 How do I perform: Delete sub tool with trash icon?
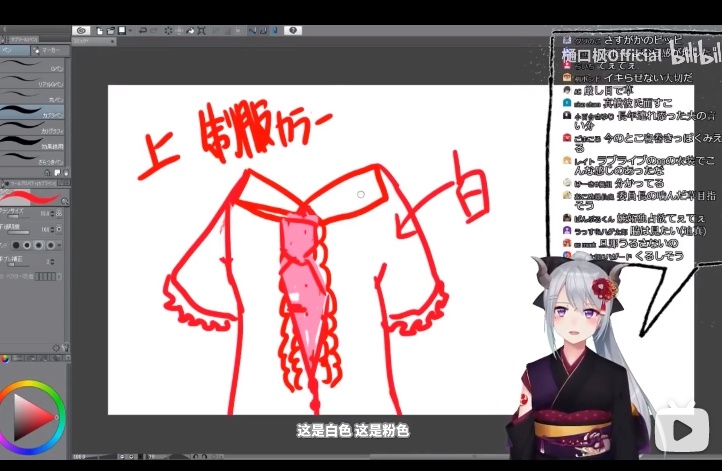(66, 173)
